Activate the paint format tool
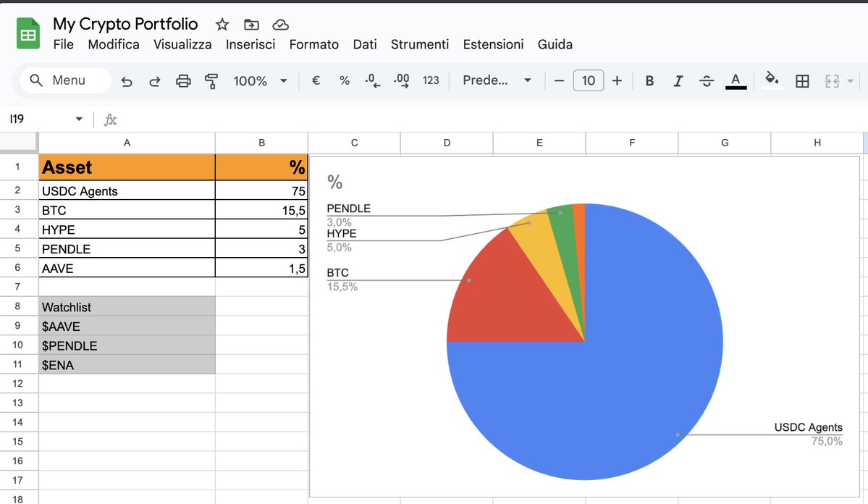Screen dimensions: 868x504 (211, 81)
